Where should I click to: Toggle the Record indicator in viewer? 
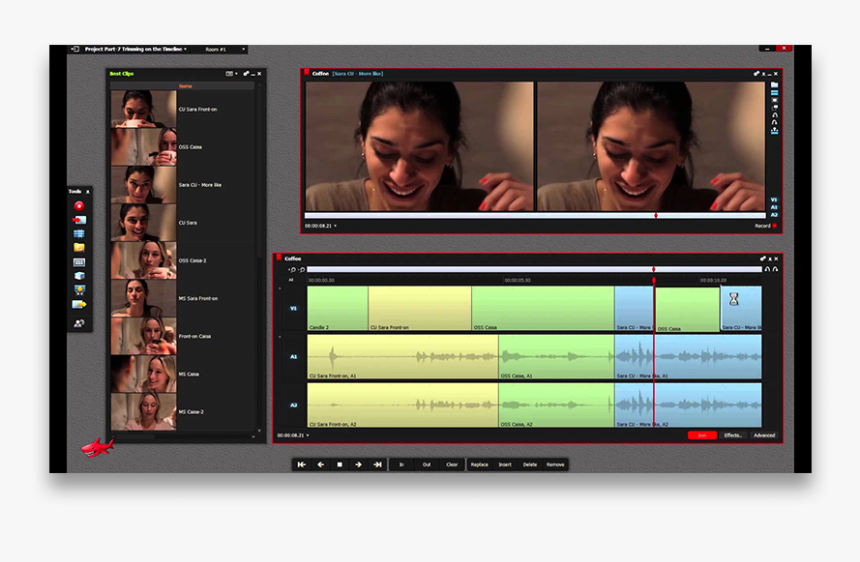point(766,226)
